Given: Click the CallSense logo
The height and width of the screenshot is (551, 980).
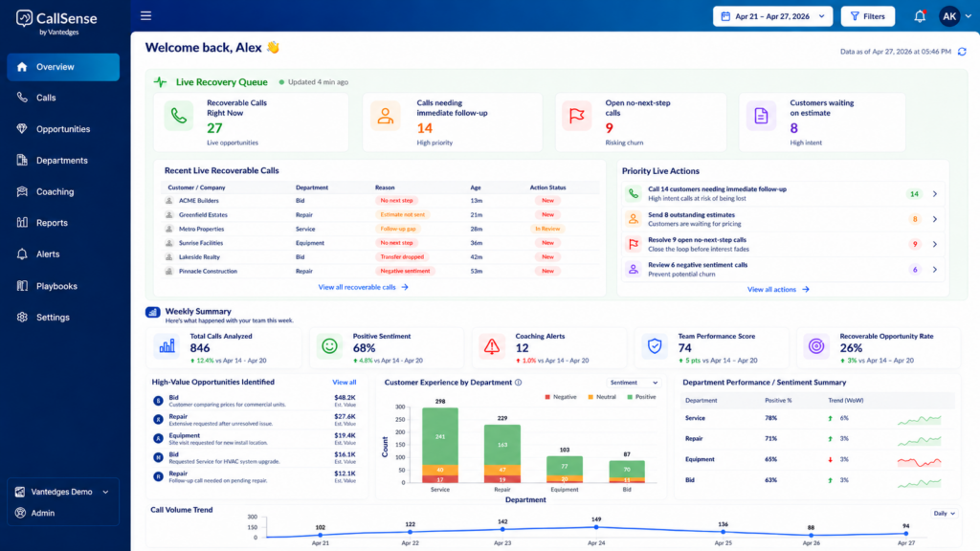Looking at the screenshot, I should click(x=56, y=23).
